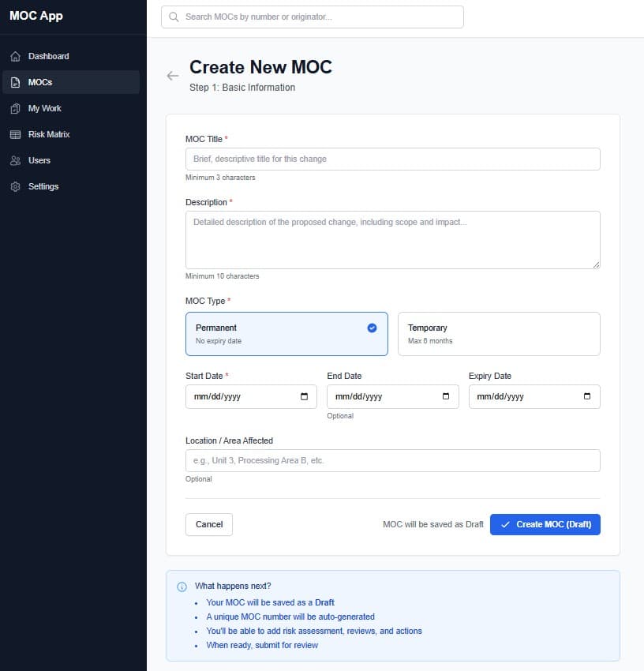Screen dimensions: 644x671
Task: Navigate back using the arrow near Create New MOC
Action: tap(173, 76)
